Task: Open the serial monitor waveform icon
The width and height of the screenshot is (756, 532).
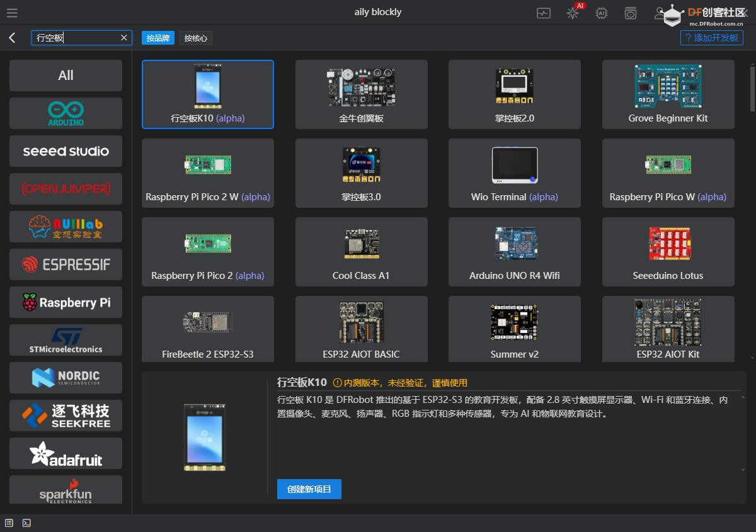Action: (x=544, y=13)
